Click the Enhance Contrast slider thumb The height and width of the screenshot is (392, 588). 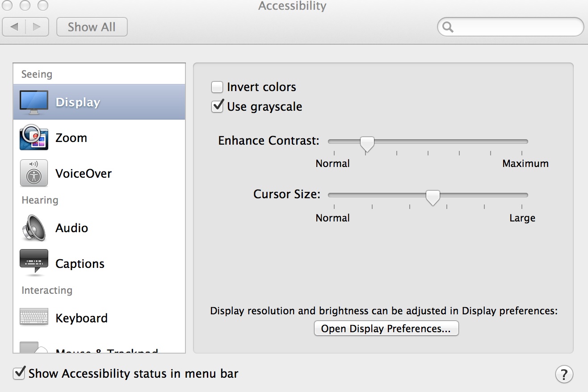pyautogui.click(x=367, y=143)
